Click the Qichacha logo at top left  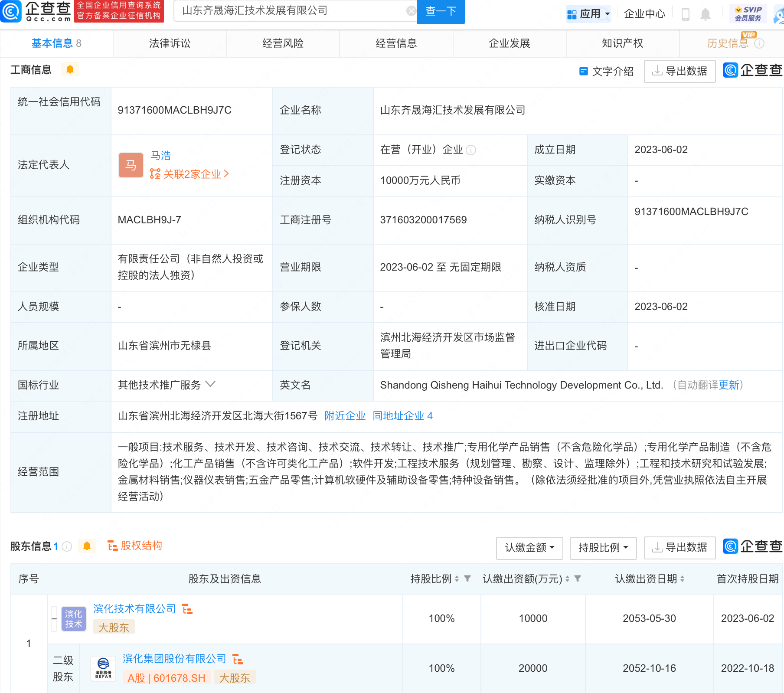coord(36,11)
